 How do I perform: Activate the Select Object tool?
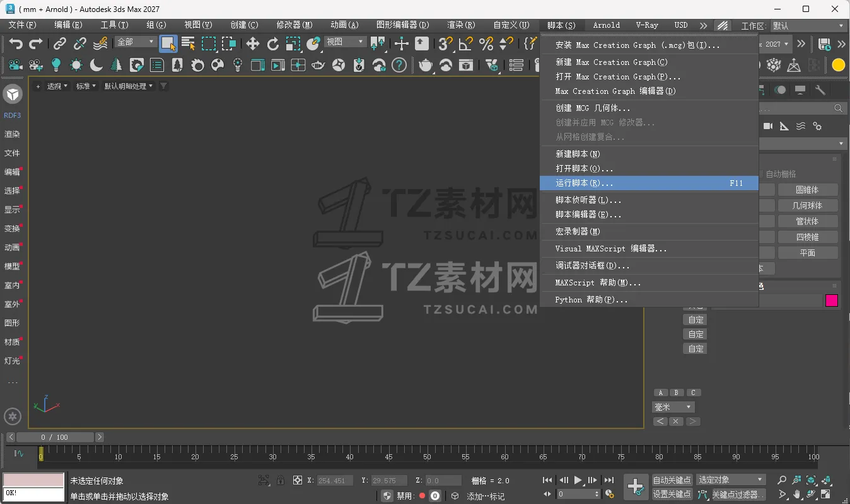pos(168,43)
